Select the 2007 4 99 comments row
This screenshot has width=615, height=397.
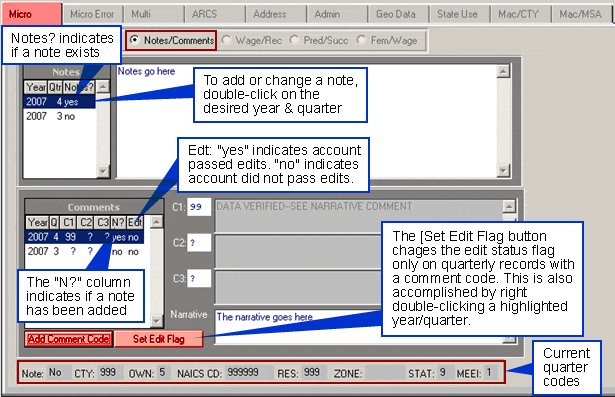click(x=85, y=237)
